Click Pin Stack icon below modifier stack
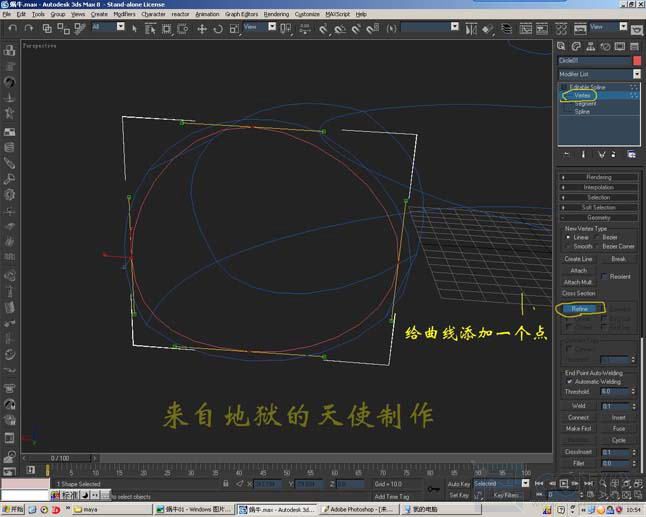646x517 pixels. coord(566,154)
